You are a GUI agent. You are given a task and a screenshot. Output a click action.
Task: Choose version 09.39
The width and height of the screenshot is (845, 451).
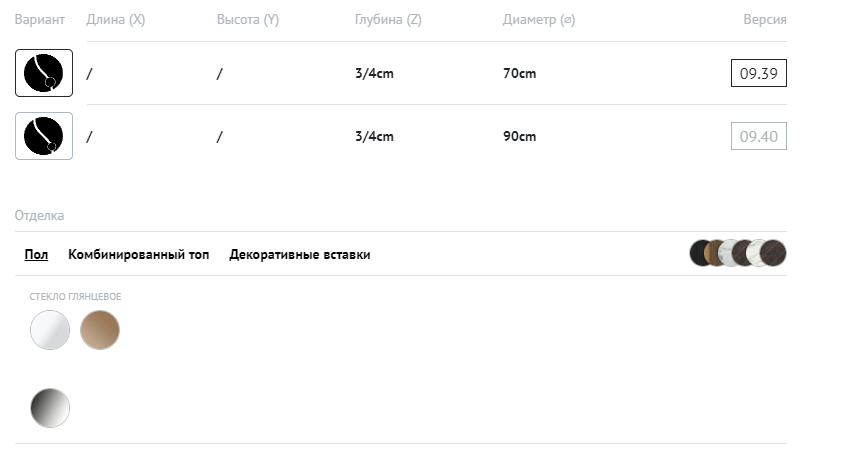[x=758, y=73]
